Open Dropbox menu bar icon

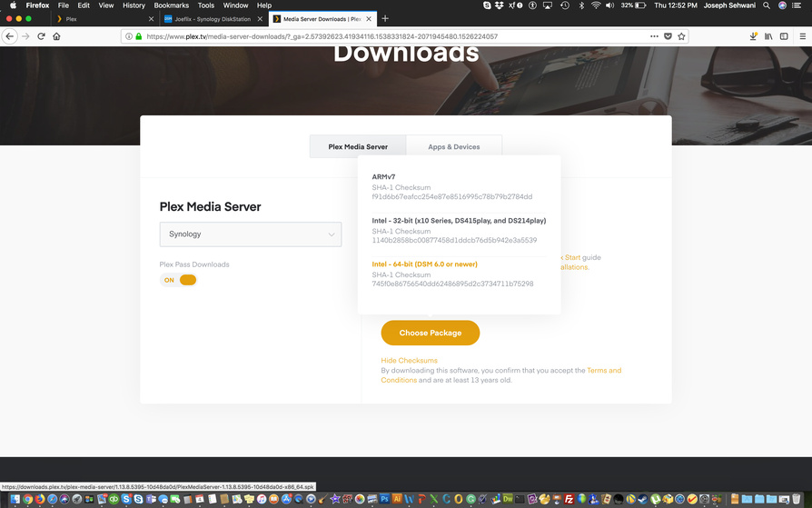tap(500, 5)
